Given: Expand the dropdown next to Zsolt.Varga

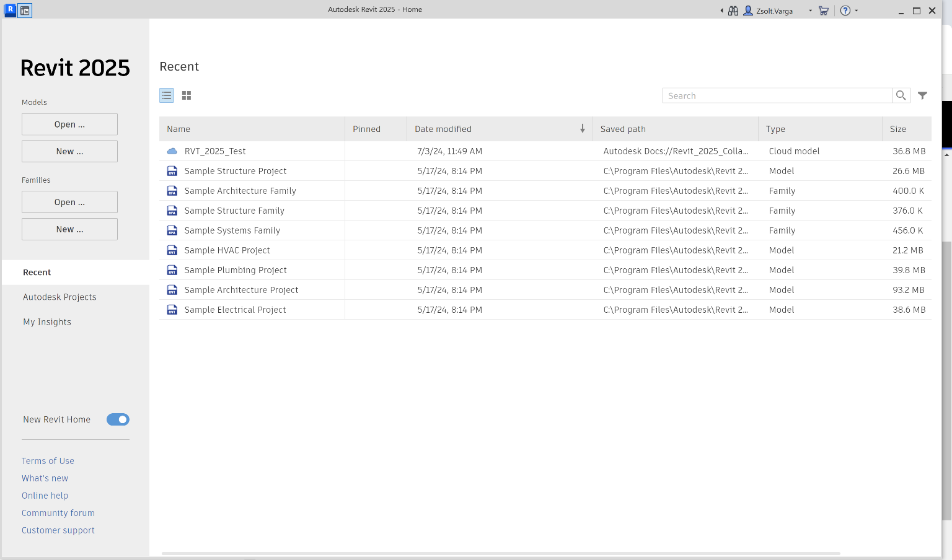Looking at the screenshot, I should (810, 11).
